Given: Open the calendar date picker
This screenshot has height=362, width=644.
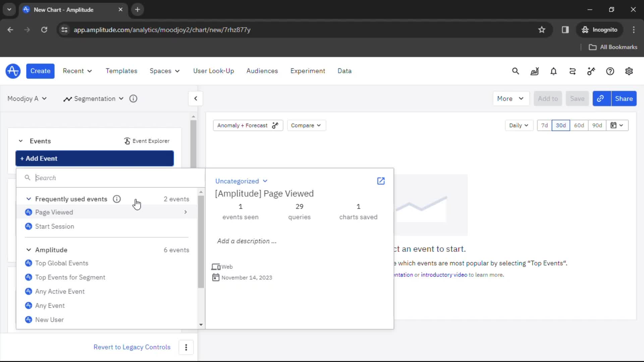Looking at the screenshot, I should [617, 125].
